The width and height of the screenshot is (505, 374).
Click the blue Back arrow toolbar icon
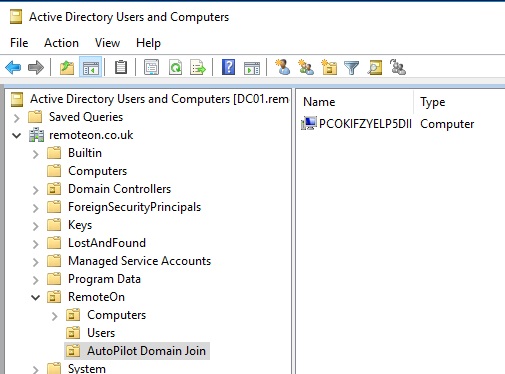click(x=13, y=68)
